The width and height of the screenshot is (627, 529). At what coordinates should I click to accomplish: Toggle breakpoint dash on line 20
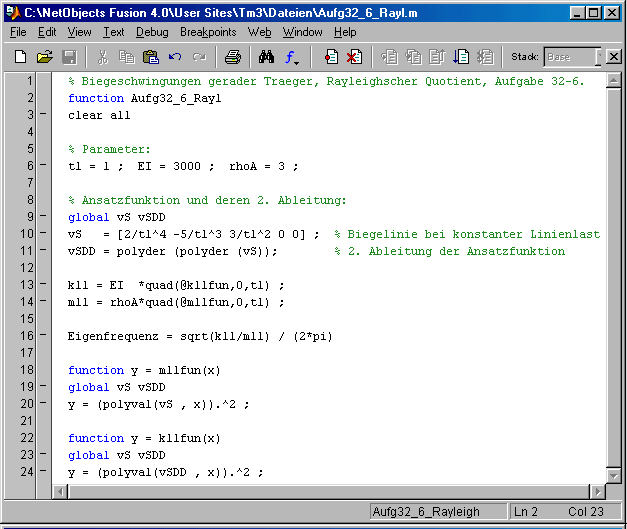coord(43,403)
